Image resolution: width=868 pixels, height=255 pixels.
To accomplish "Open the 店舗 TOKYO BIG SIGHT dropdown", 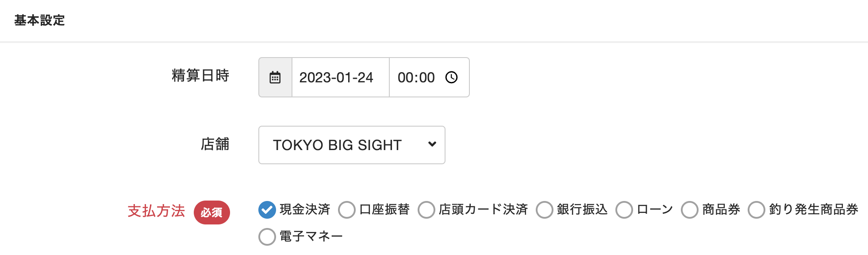I will click(x=352, y=145).
